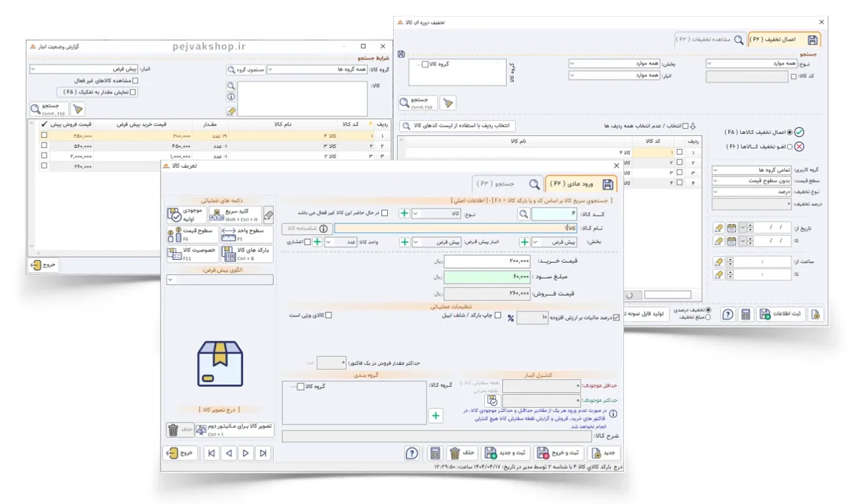
Task: Select the اعمال تخفیف کالاها (F5) radio
Action: pos(788,132)
